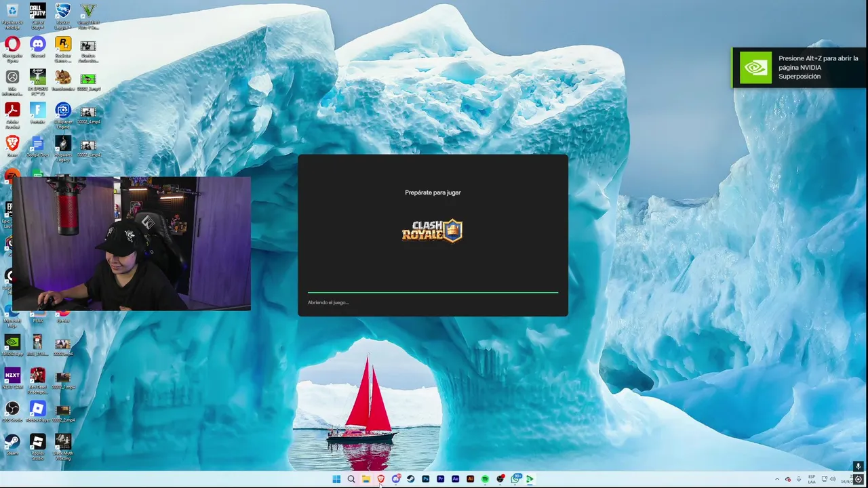Open taskbar Search
This screenshot has width=868, height=488.
(x=351, y=479)
